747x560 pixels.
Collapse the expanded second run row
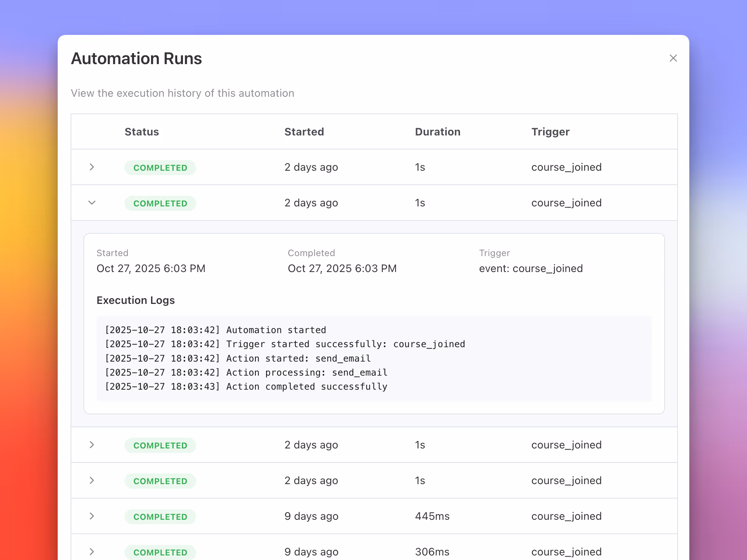[x=91, y=203]
